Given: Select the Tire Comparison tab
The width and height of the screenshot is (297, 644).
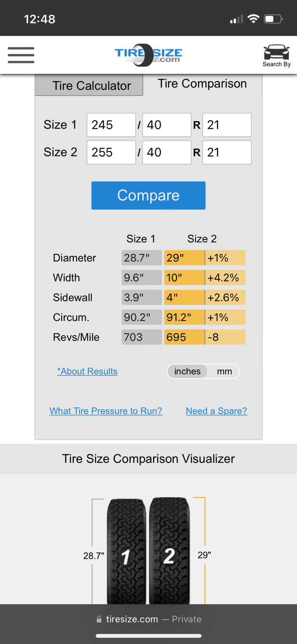Looking at the screenshot, I should pos(202,84).
